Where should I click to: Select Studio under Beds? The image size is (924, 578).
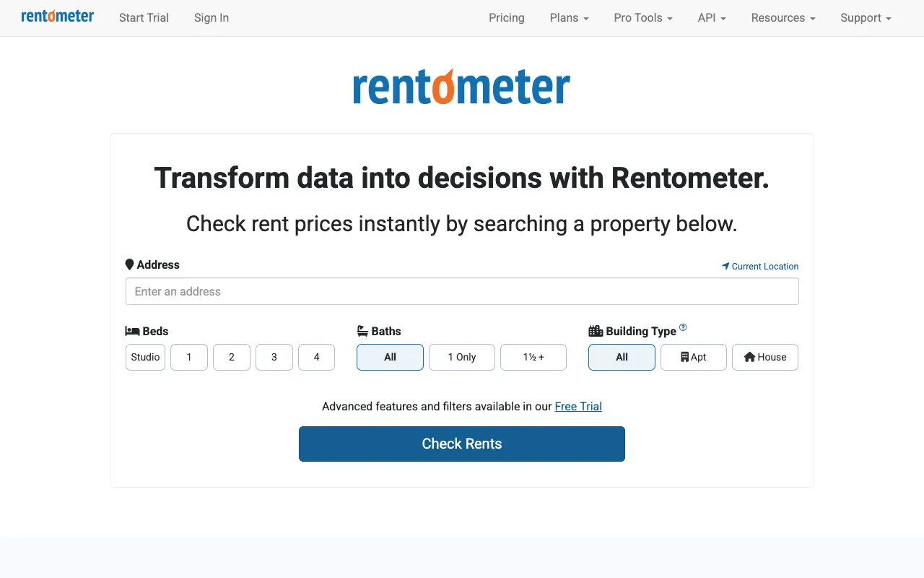pyautogui.click(x=145, y=357)
